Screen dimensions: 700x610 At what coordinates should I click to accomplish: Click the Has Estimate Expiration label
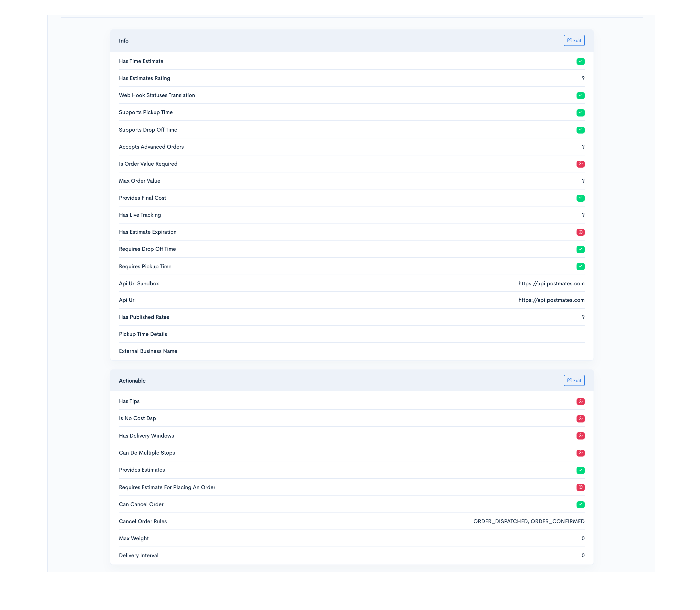point(148,232)
